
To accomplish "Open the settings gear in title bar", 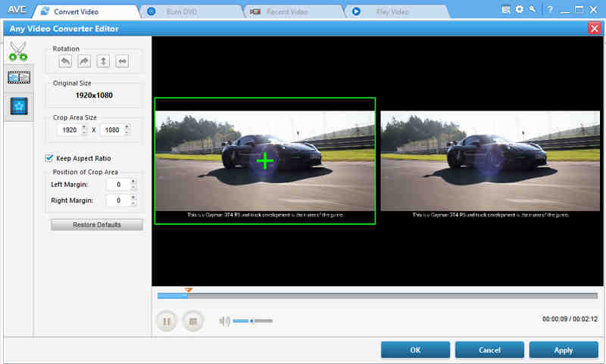I will coord(520,9).
